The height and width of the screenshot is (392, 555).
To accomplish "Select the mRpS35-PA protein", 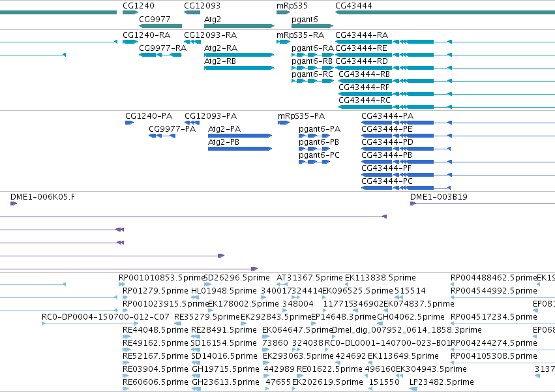I will [x=284, y=123].
